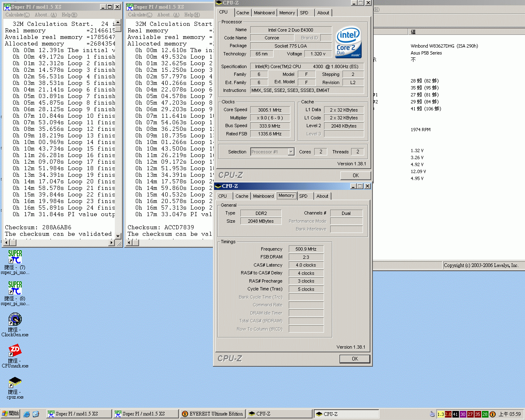Switch to About tab in upper CPU-Z
The height and width of the screenshot is (420, 525).
pyautogui.click(x=323, y=13)
